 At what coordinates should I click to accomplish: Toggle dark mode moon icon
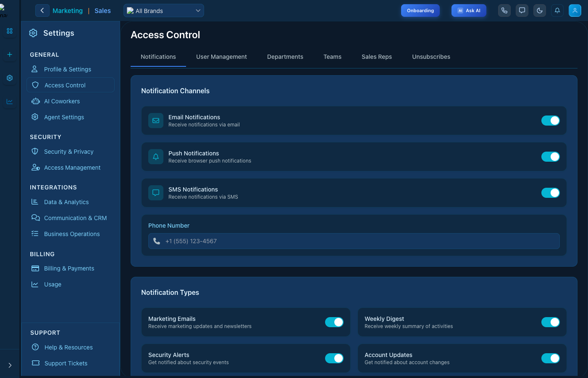(540, 10)
